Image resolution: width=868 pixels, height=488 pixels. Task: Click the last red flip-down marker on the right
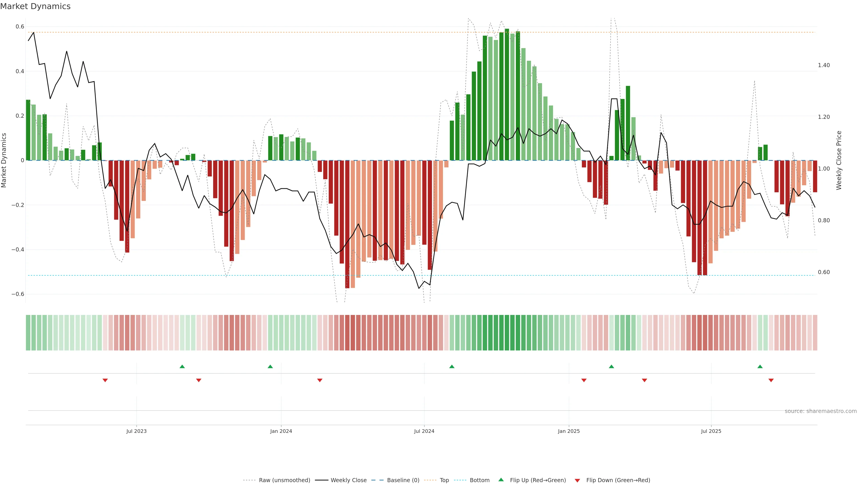tap(771, 380)
